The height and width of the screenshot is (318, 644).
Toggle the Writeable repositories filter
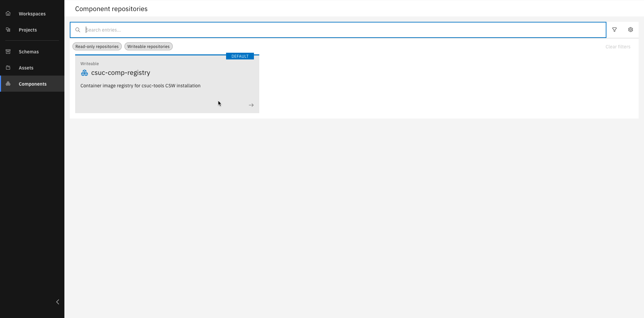pos(148,46)
